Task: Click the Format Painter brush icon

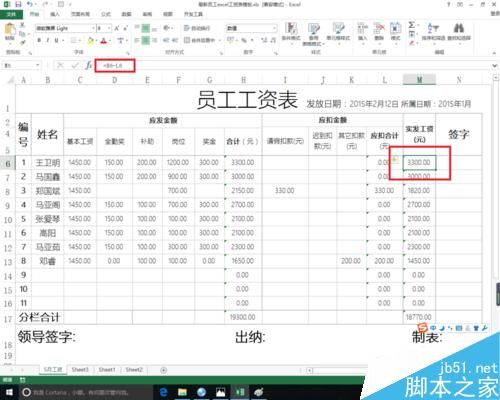Action: click(x=22, y=42)
